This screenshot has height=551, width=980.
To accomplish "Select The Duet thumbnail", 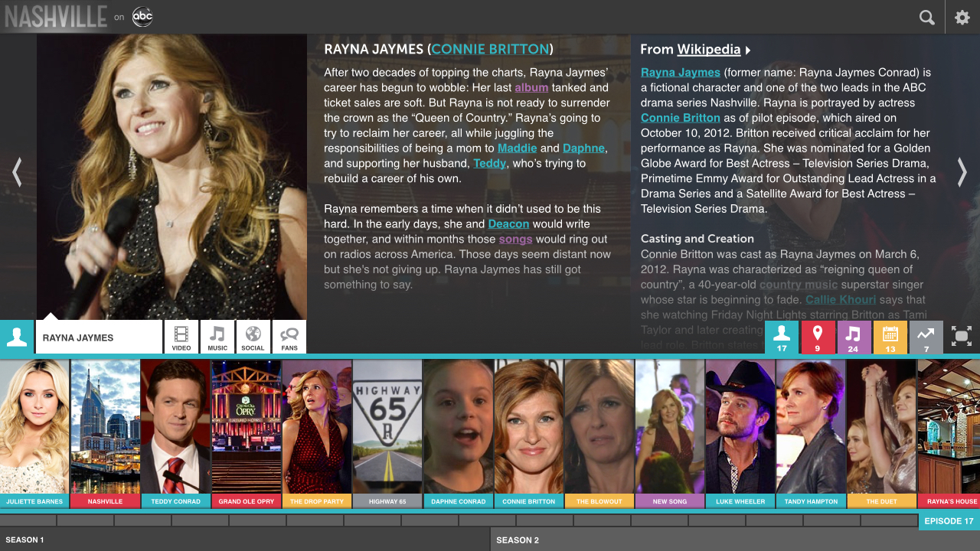I will click(x=881, y=434).
